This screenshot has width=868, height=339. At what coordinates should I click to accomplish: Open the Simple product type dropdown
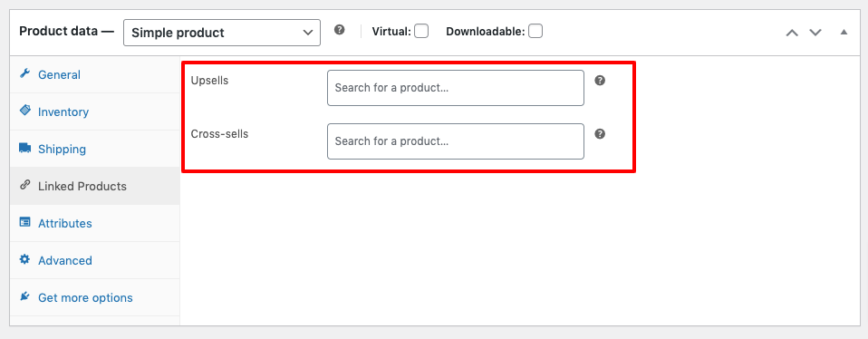point(222,33)
